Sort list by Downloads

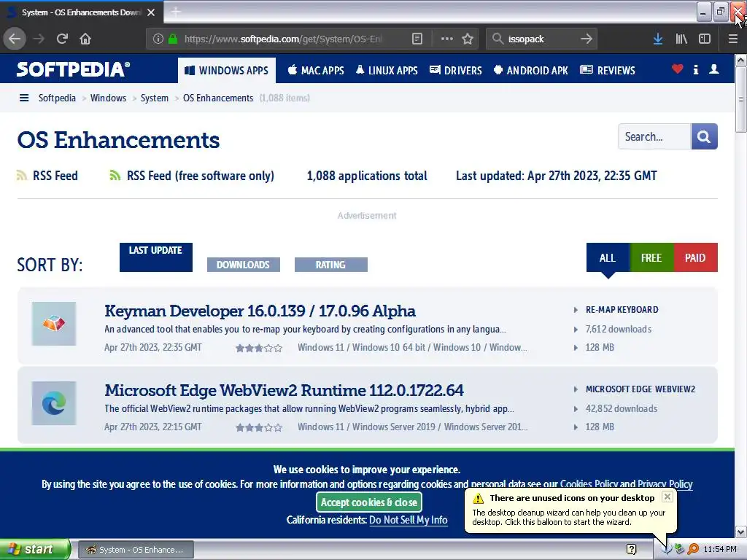[244, 265]
